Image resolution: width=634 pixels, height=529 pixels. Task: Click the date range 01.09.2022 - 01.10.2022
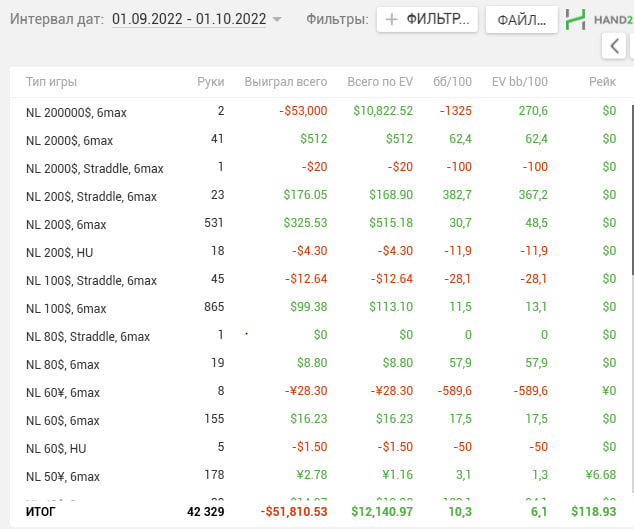pyautogui.click(x=189, y=19)
